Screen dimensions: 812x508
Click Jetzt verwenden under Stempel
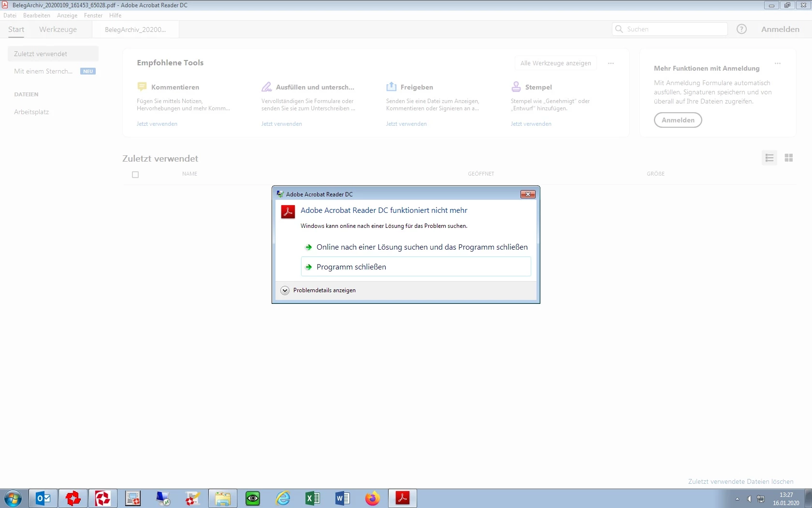tap(531, 124)
